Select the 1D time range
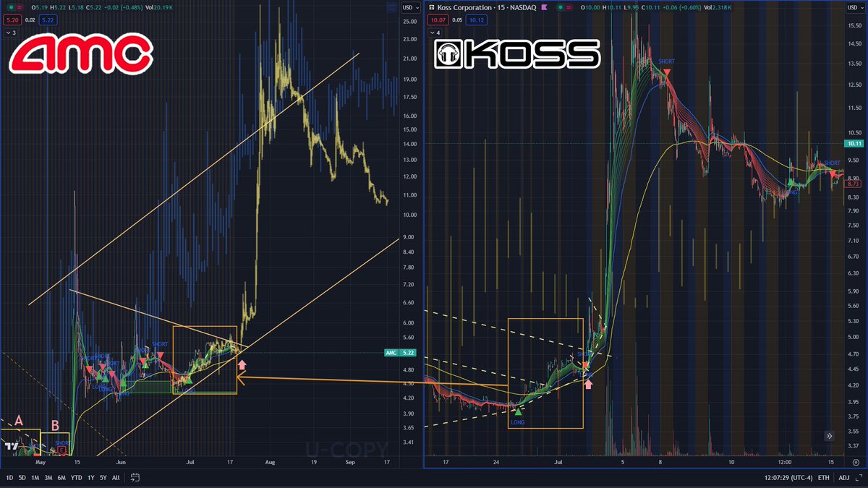 (10, 478)
